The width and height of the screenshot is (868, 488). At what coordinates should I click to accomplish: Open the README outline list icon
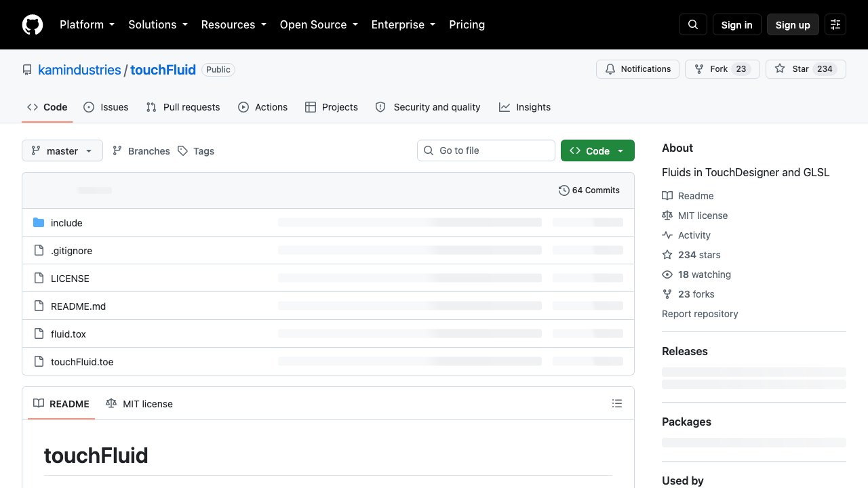point(617,403)
